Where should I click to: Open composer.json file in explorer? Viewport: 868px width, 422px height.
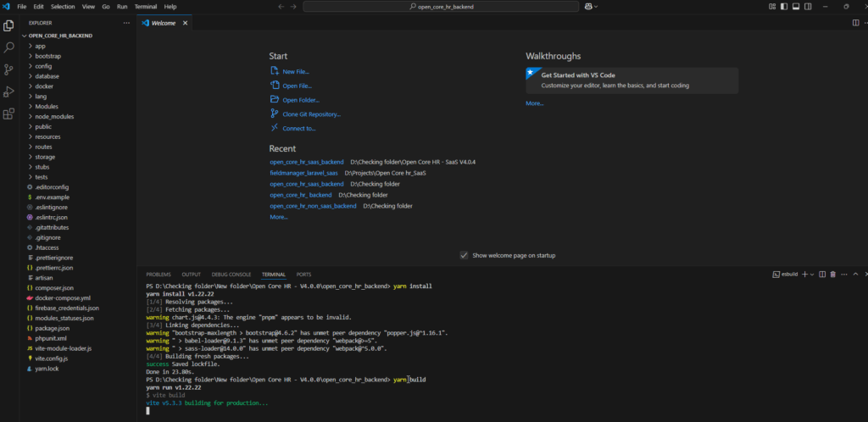53,287
